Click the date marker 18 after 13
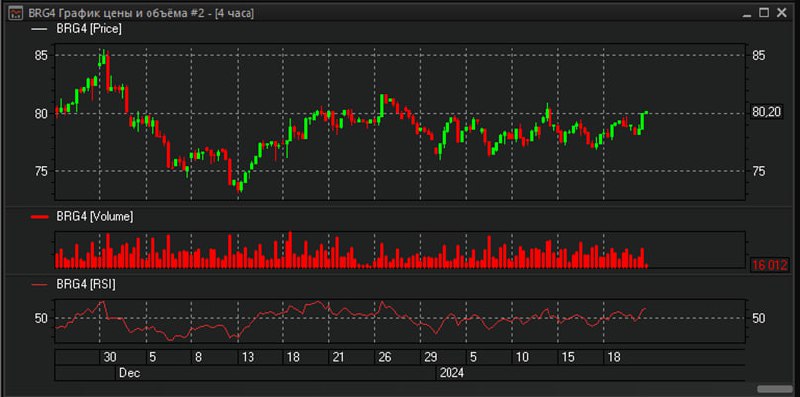 [x=293, y=357]
